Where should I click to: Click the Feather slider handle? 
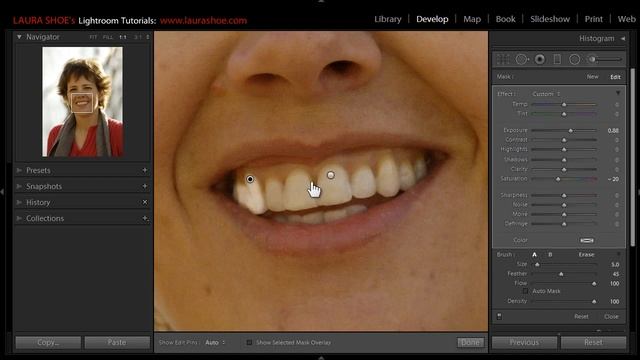561,274
